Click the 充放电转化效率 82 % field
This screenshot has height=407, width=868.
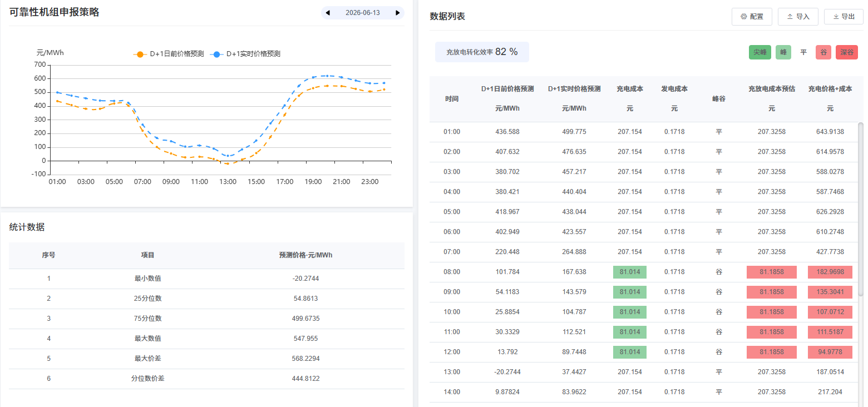click(x=482, y=52)
